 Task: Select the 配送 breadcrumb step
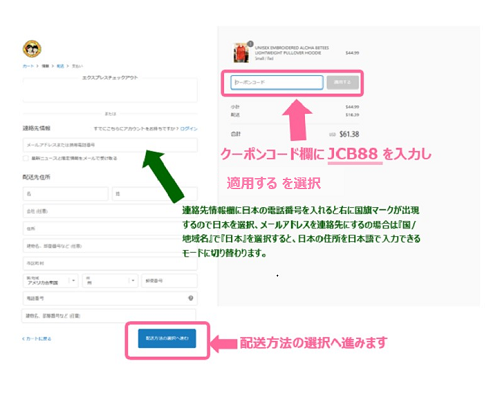(60, 66)
